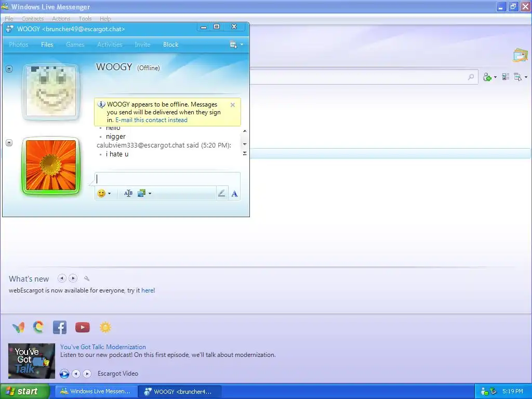
Task: Click the 'here!' webEscargot link
Action: [148, 290]
